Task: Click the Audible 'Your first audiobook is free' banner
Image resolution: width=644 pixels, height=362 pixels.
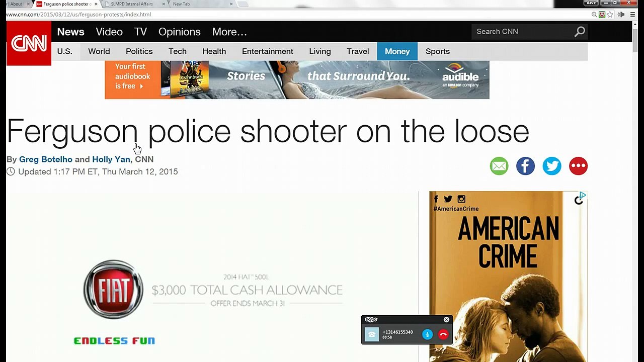Action: click(x=297, y=80)
